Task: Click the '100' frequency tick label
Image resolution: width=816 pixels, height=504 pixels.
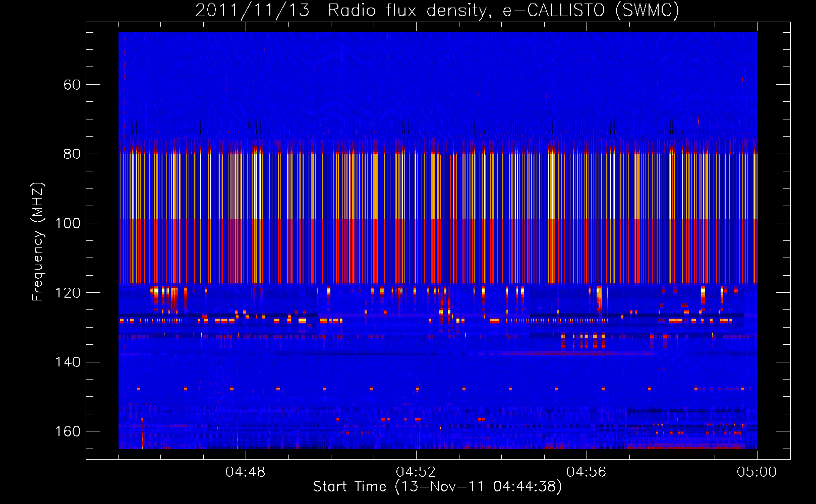Action: (x=68, y=223)
